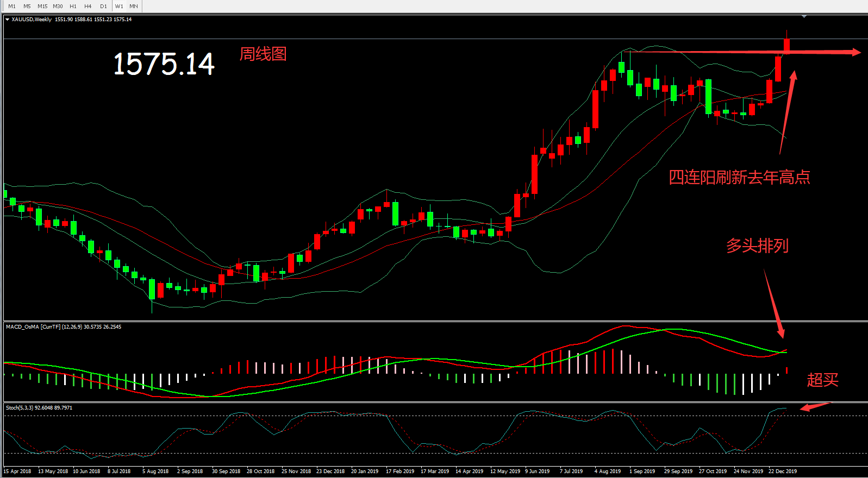
Task: Click the 4 Aug 2019 date label
Action: pos(608,471)
